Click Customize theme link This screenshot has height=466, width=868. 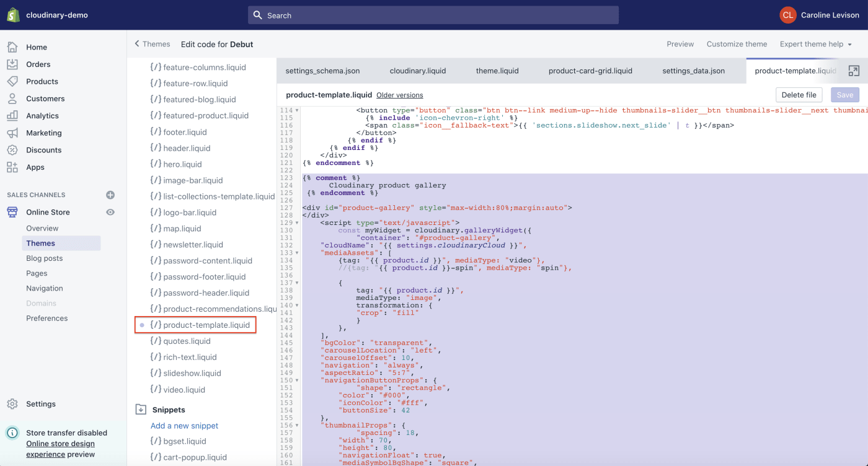(x=737, y=44)
